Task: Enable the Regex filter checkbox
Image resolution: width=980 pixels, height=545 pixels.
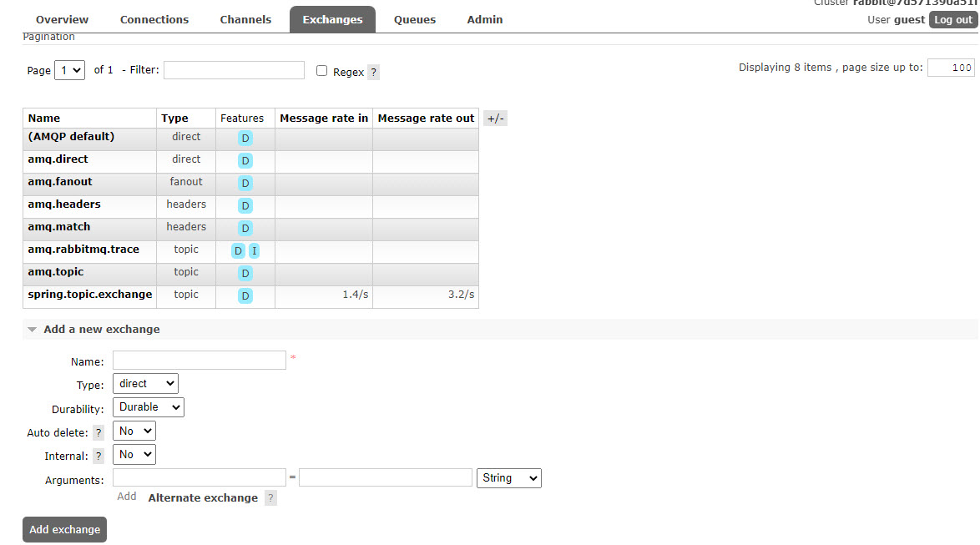Action: click(321, 71)
